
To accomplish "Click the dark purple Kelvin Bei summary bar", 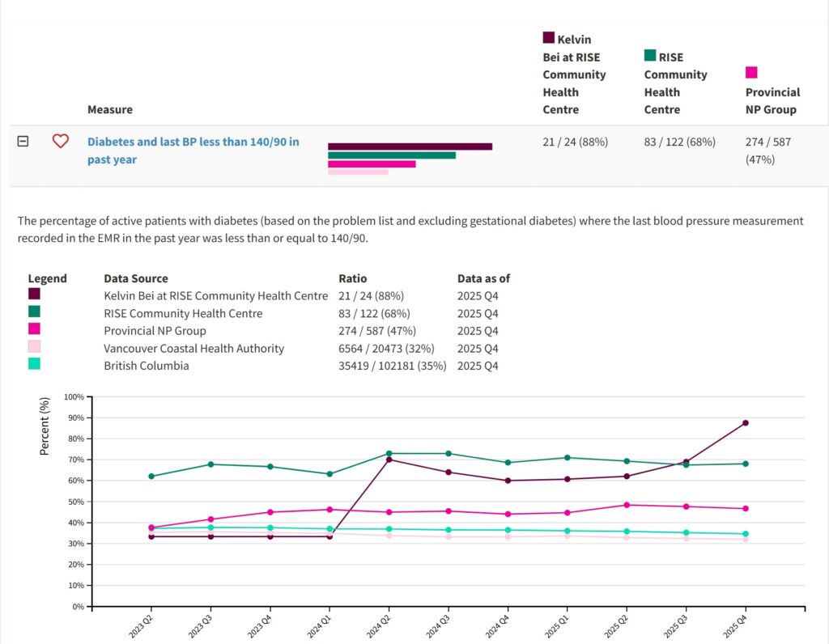I will point(410,146).
